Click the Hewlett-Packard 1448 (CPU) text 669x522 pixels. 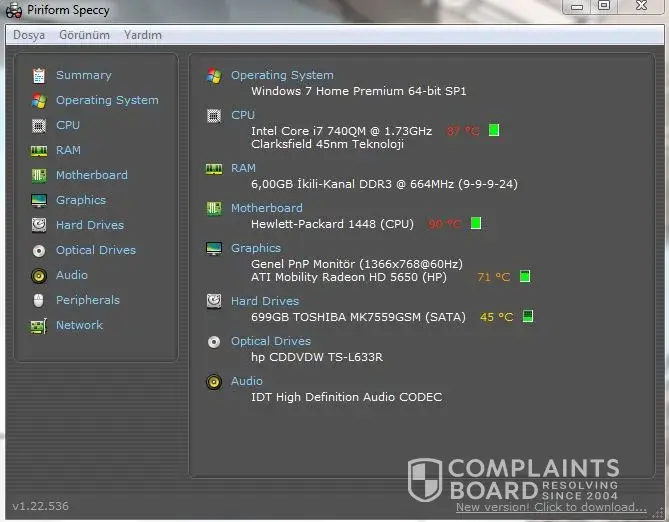tap(332, 224)
